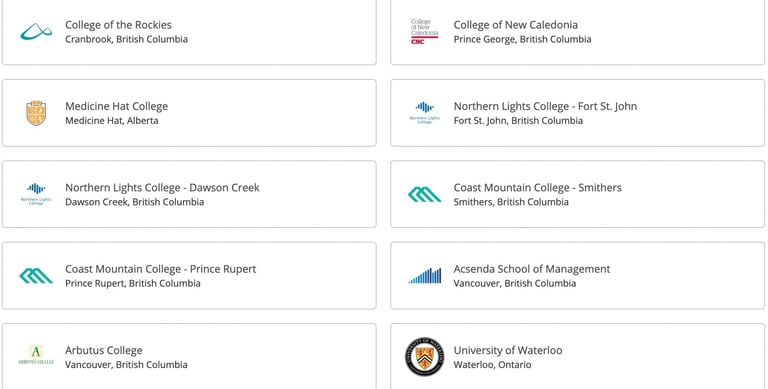Click Northern Lights College Dawson Creek logo

coord(36,194)
